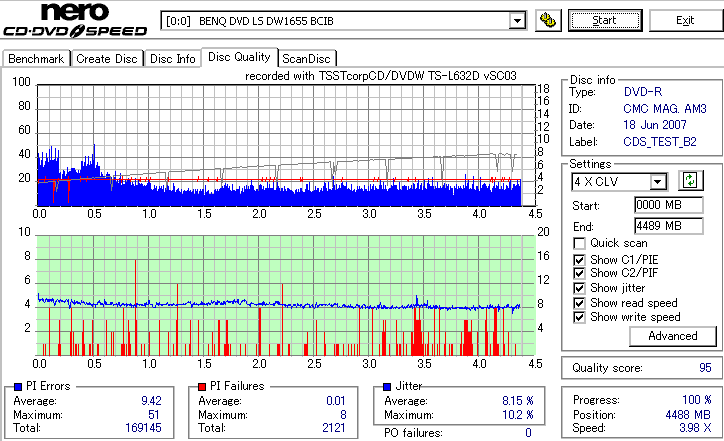Enable the Quick scan checkbox
This screenshot has width=724, height=441.
pos(579,243)
